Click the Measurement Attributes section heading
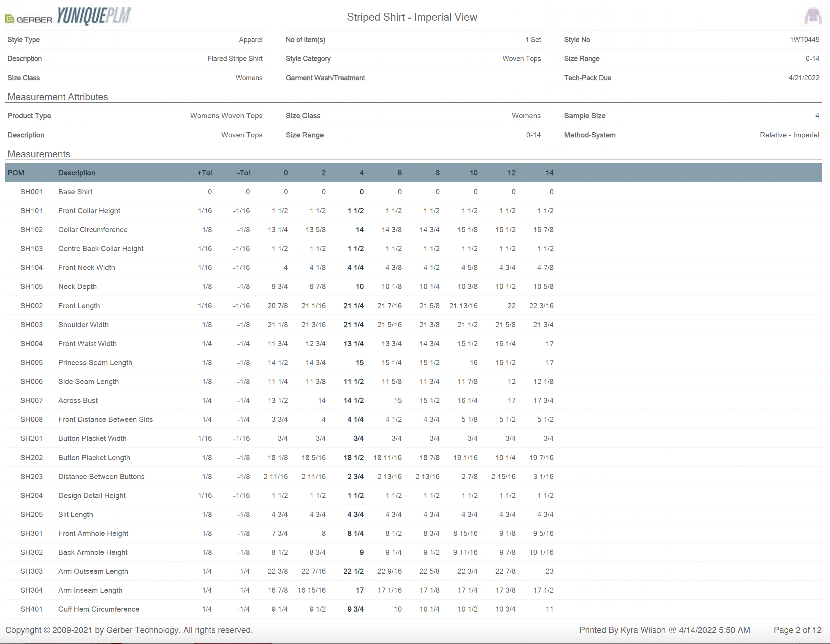Image resolution: width=830 pixels, height=644 pixels. (58, 97)
